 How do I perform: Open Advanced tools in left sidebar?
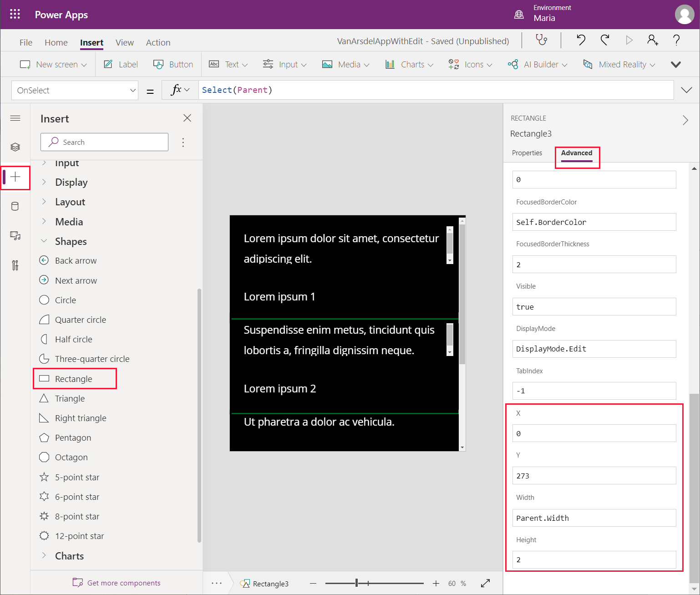(x=15, y=265)
